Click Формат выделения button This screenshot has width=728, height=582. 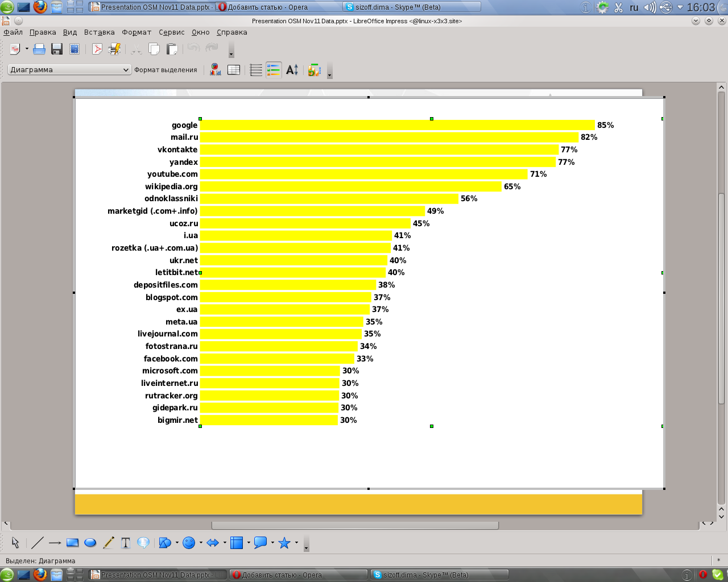166,70
